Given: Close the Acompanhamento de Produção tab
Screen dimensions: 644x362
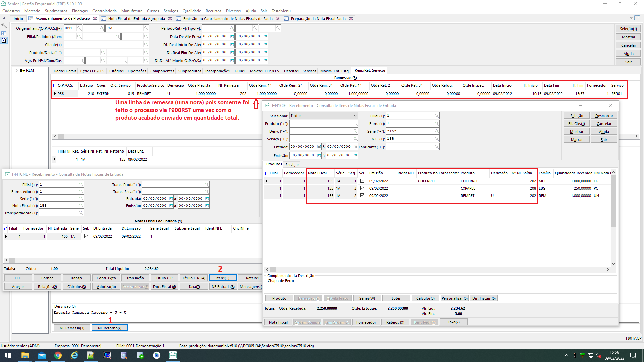Looking at the screenshot, I should (95, 19).
